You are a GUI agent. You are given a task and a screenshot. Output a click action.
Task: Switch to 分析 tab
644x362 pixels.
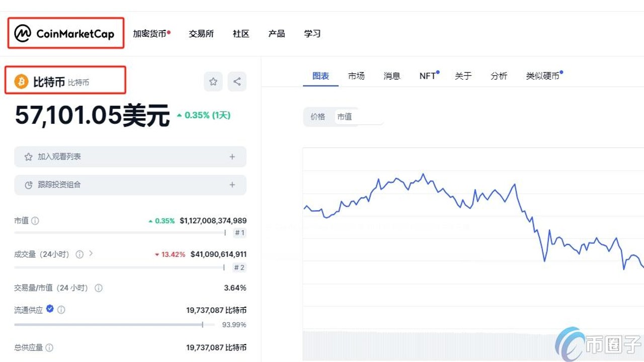[x=499, y=76]
